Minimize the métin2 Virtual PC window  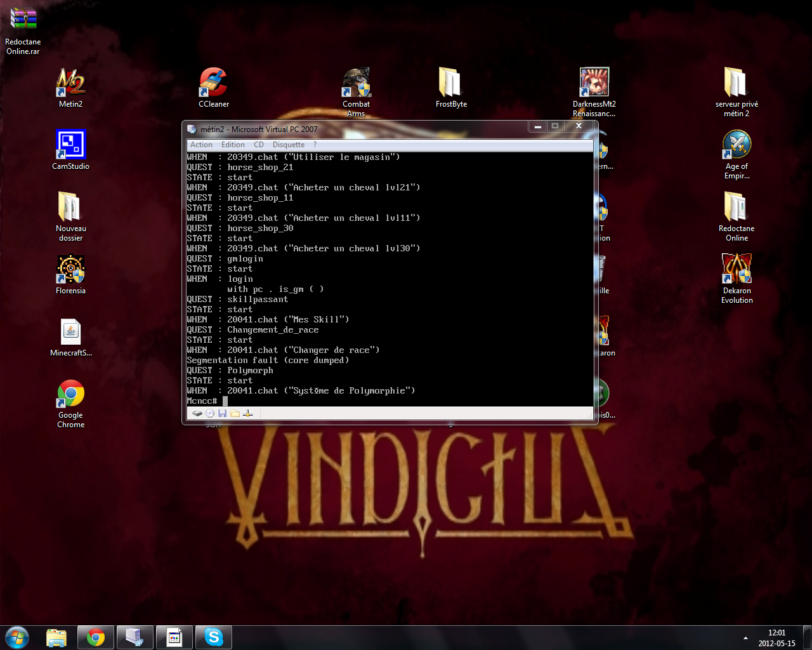click(537, 126)
